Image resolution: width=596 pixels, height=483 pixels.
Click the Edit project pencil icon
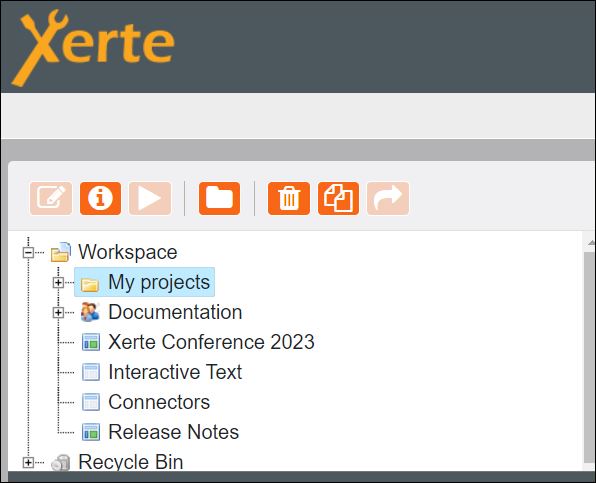pos(51,198)
